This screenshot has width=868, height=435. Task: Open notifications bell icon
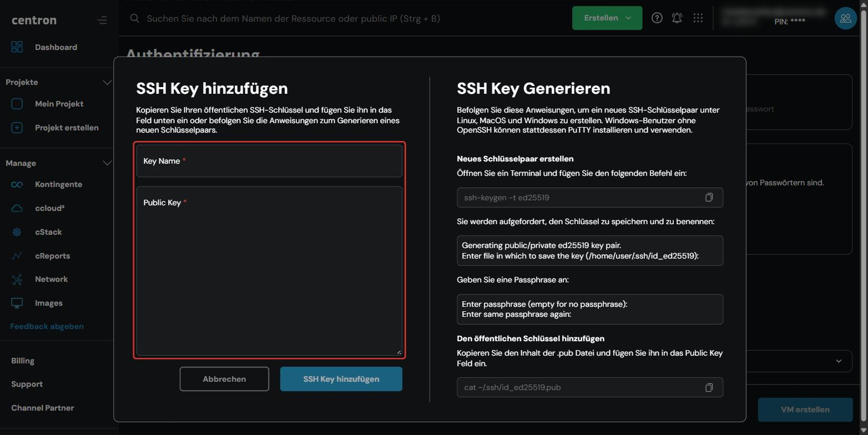coord(677,18)
